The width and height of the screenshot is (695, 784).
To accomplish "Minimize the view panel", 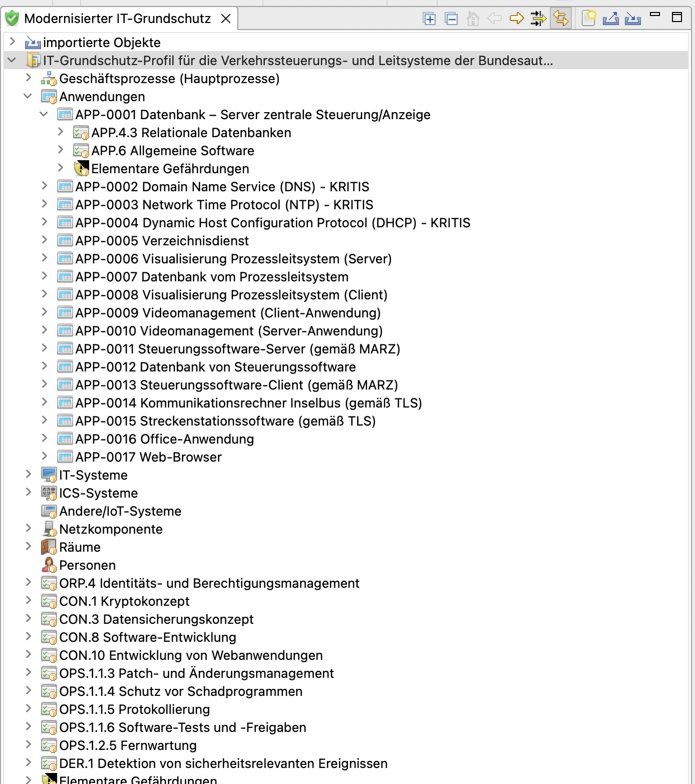I will pos(655,15).
